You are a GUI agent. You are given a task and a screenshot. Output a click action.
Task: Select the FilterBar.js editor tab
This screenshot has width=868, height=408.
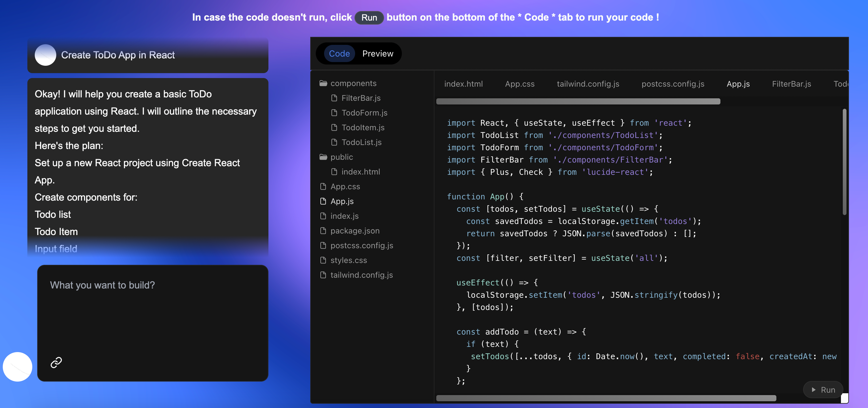791,84
